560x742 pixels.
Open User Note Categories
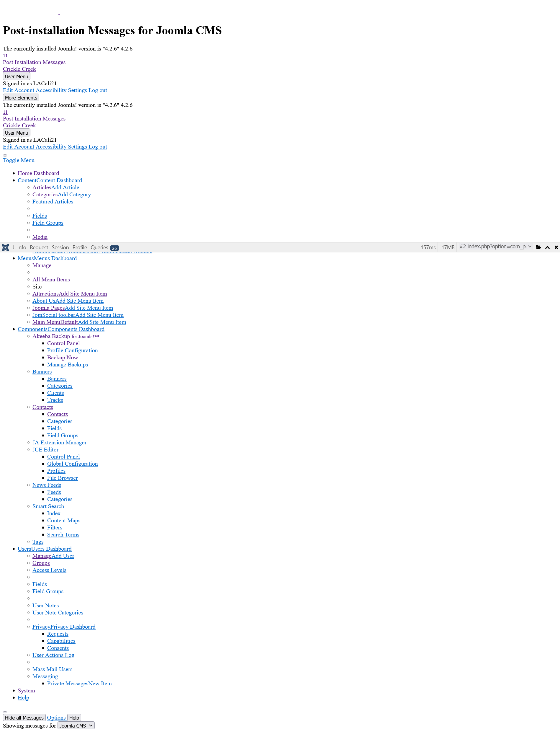(58, 612)
